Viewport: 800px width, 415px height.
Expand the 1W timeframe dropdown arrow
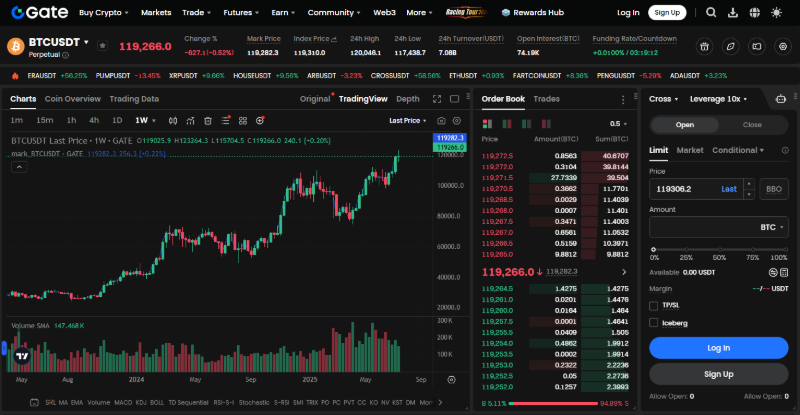pos(154,121)
